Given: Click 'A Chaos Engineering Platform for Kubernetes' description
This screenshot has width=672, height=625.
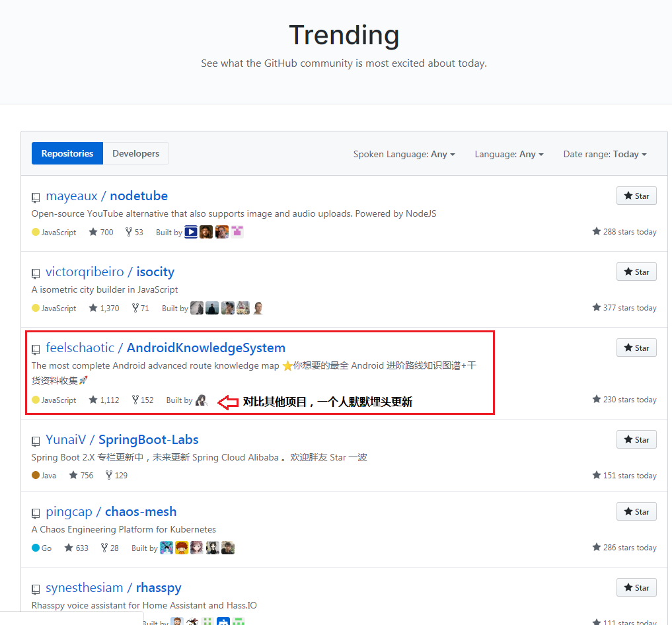Looking at the screenshot, I should (x=124, y=529).
